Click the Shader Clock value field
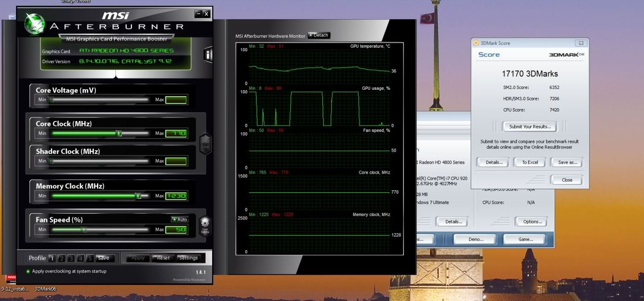Image resolution: width=644 pixels, height=301 pixels. click(x=176, y=161)
